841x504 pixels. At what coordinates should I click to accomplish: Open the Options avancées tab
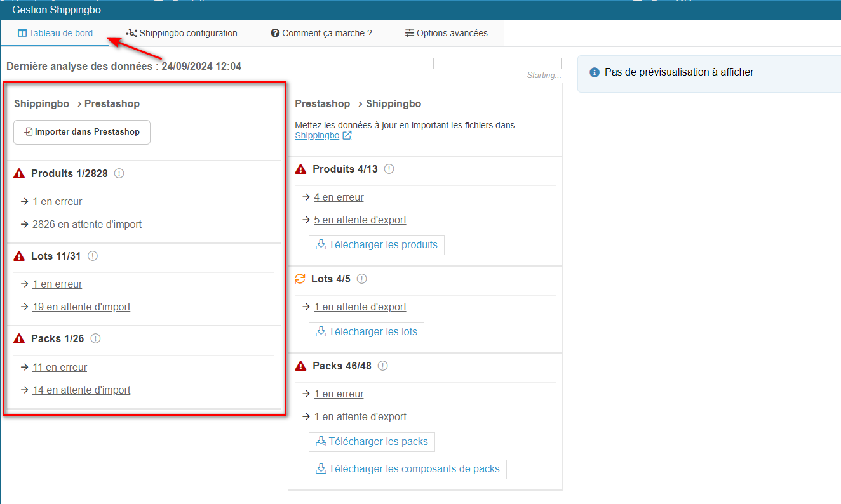[447, 33]
